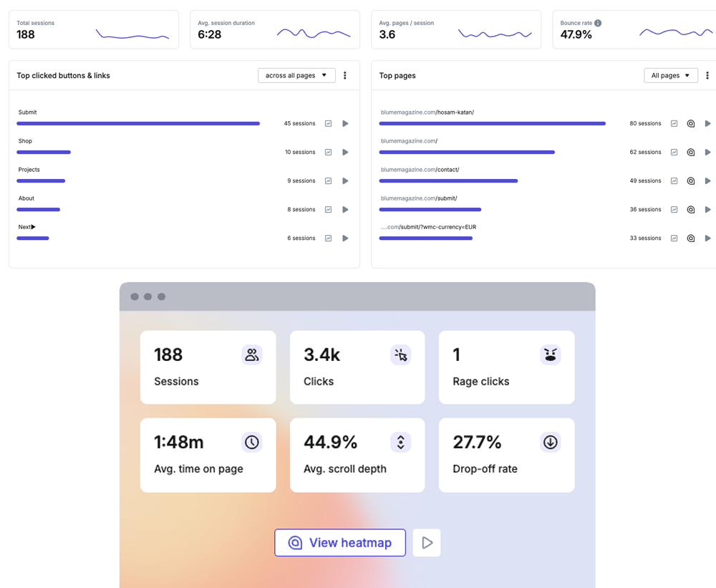Click the '3.4k' Clicks card value
This screenshot has width=716, height=588.
(x=322, y=355)
